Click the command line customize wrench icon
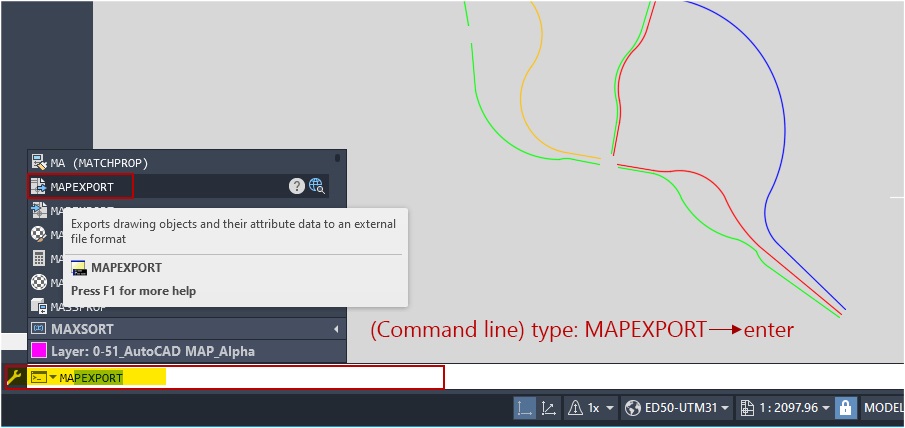 [13, 377]
